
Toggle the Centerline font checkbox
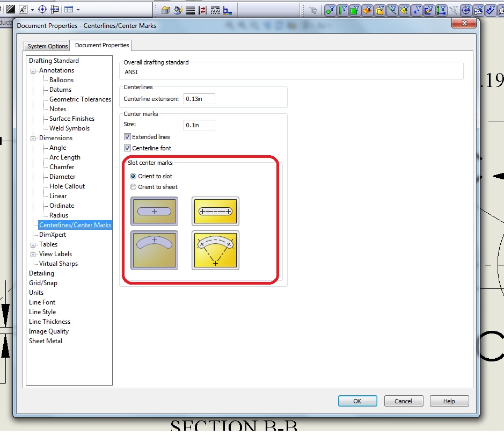coord(128,148)
